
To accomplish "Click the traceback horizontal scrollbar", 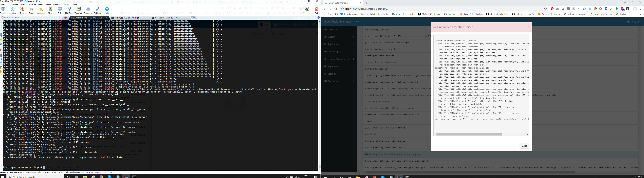I will [x=469, y=134].
